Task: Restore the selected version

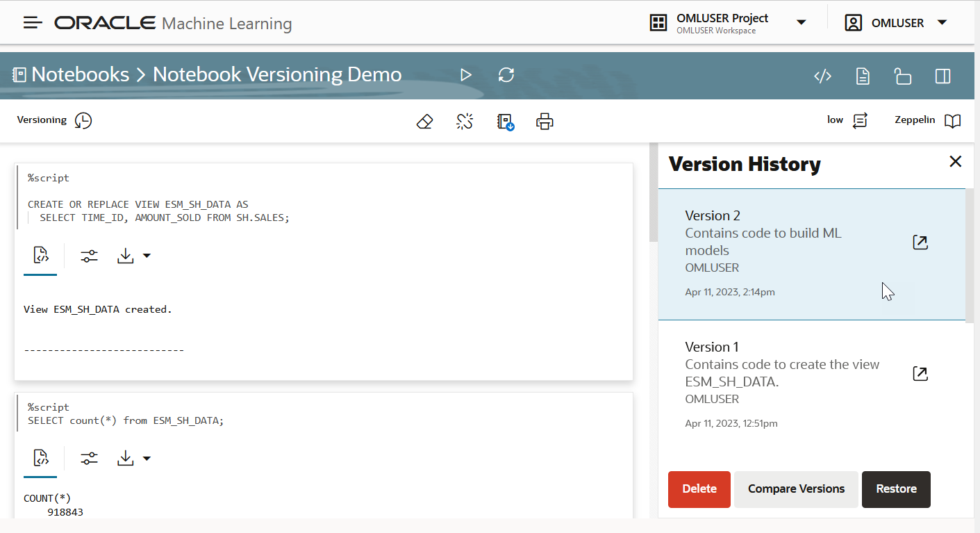Action: tap(896, 489)
